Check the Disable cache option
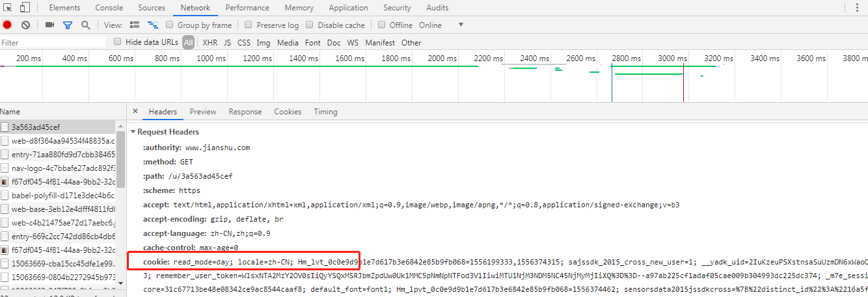The height and width of the screenshot is (297, 868). [310, 25]
